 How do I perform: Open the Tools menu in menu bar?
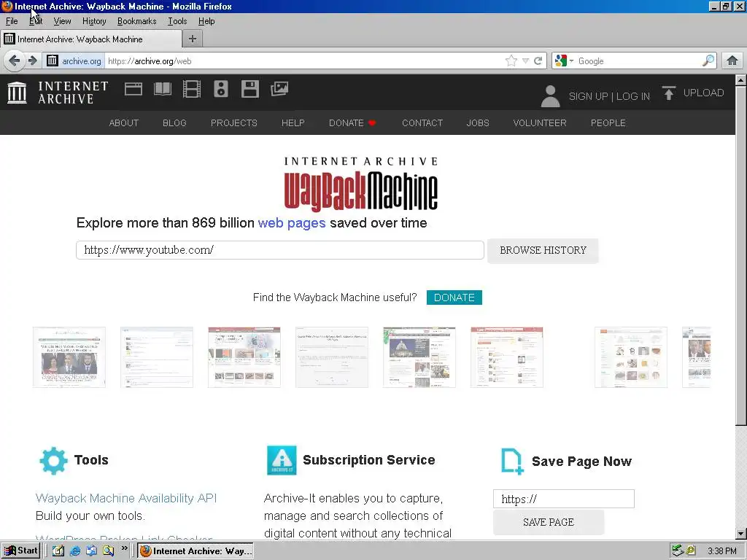[177, 21]
